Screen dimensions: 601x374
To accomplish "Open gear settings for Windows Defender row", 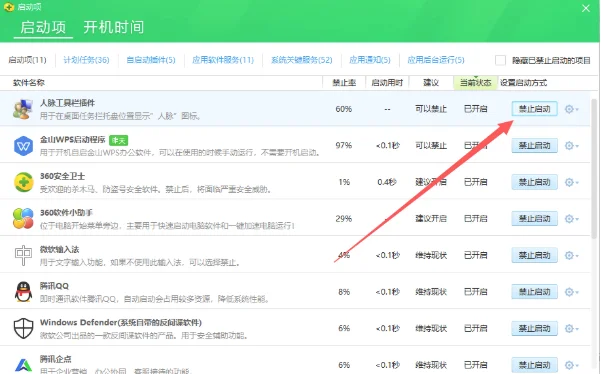I will coord(571,328).
